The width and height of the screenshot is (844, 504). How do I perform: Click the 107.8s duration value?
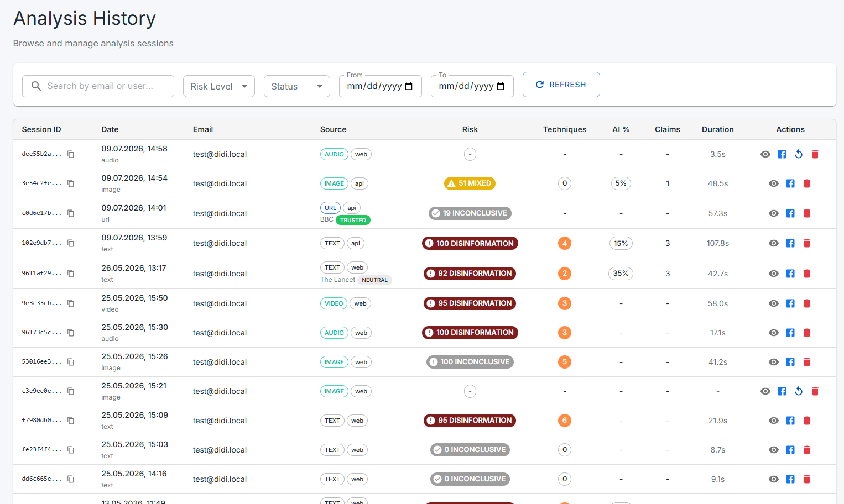[x=718, y=243]
